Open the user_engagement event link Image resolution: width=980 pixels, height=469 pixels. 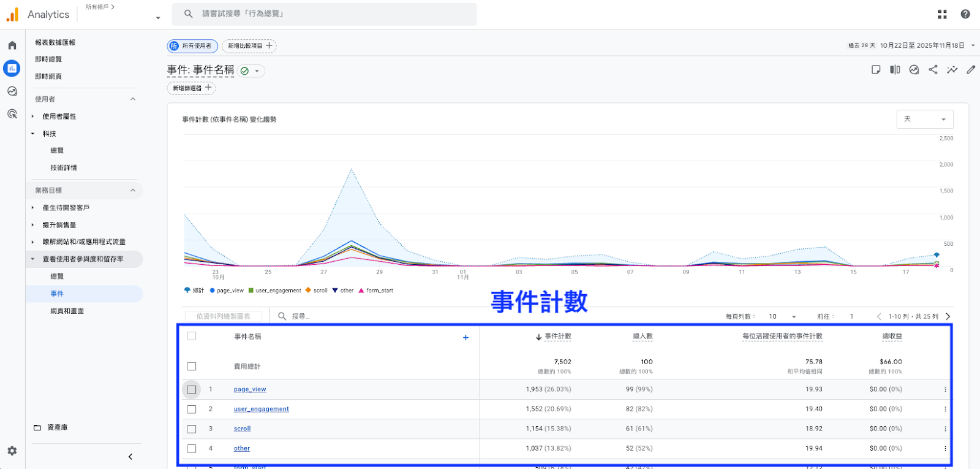pyautogui.click(x=262, y=409)
